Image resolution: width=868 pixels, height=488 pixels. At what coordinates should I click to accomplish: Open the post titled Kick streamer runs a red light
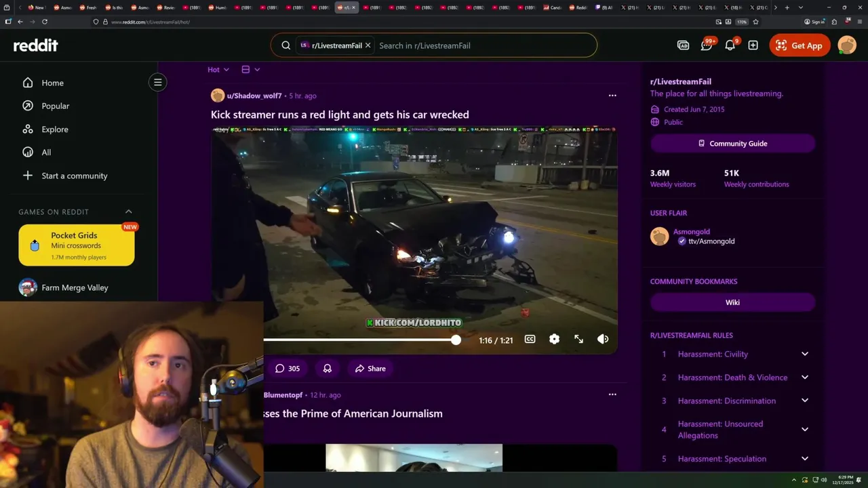coord(340,115)
